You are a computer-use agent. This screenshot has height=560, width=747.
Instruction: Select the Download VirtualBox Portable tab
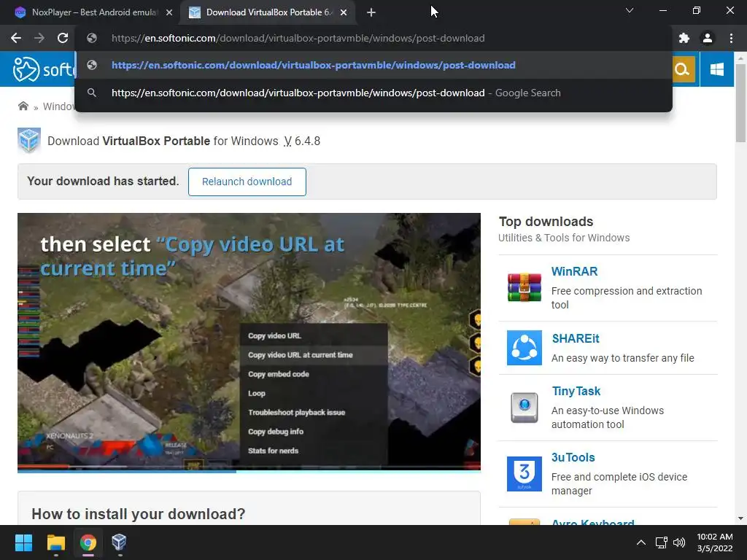268,12
